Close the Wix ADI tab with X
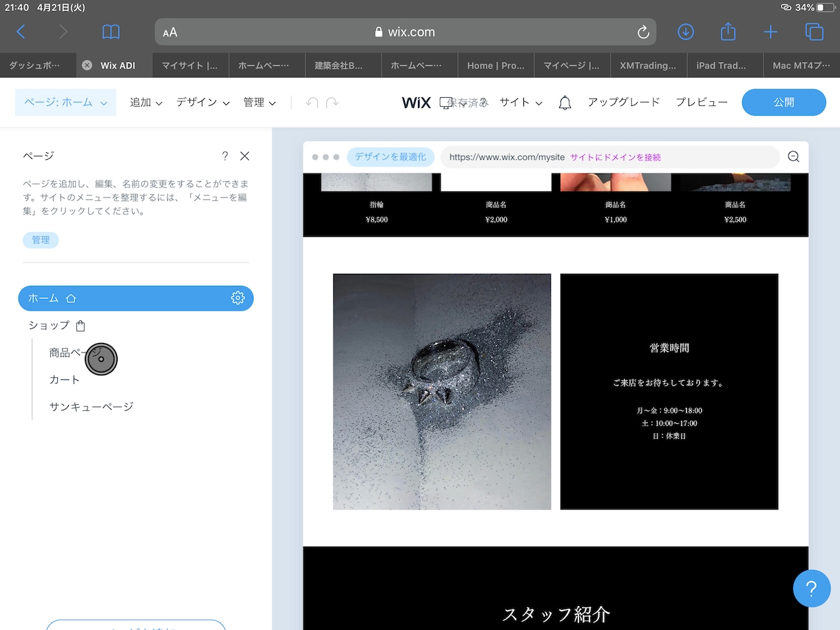This screenshot has width=840, height=630. pos(87,65)
